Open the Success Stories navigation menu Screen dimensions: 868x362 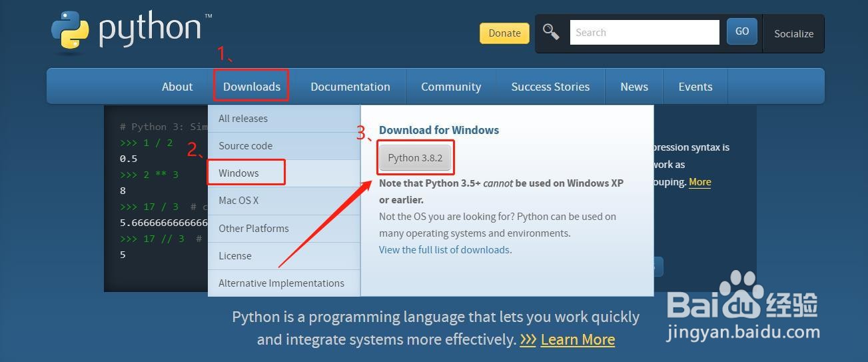coord(550,87)
